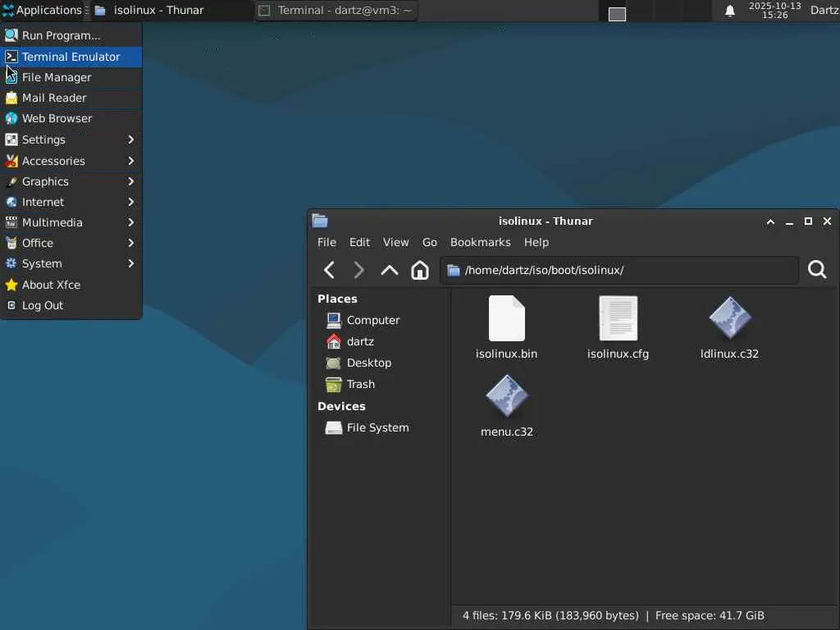Expand the Graphics submenu
This screenshot has height=630, width=840.
click(71, 181)
